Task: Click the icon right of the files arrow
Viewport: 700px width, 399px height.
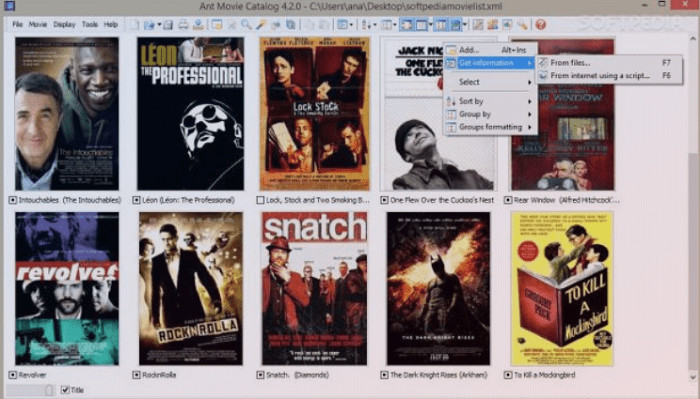Action: click(291, 25)
